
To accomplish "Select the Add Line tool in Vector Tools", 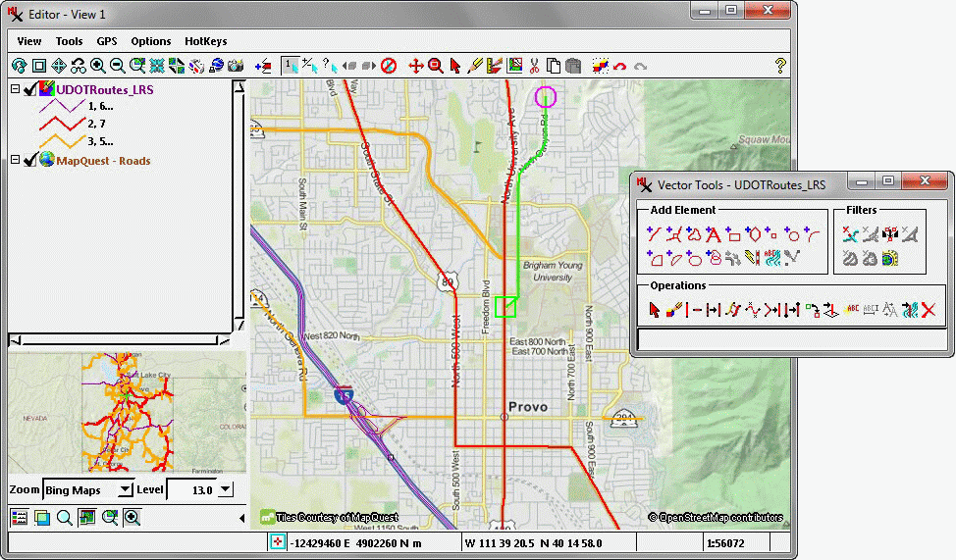I will pos(654,234).
